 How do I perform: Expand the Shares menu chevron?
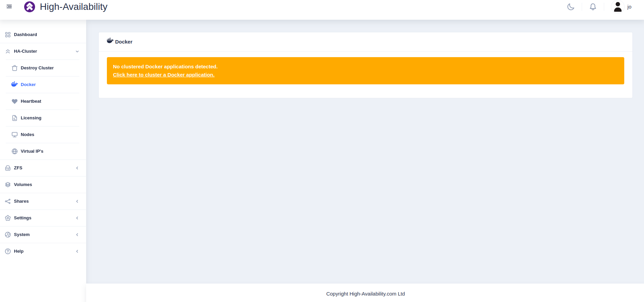(x=77, y=201)
